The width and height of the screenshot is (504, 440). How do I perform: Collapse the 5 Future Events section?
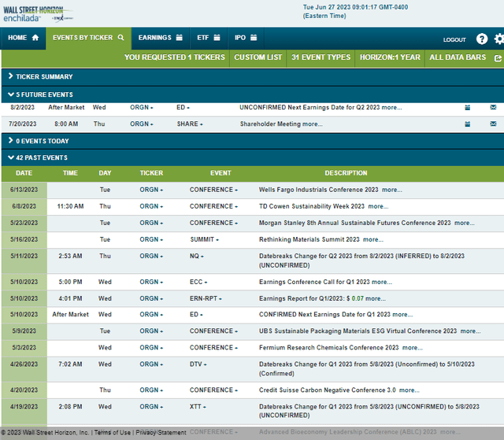[253, 94]
